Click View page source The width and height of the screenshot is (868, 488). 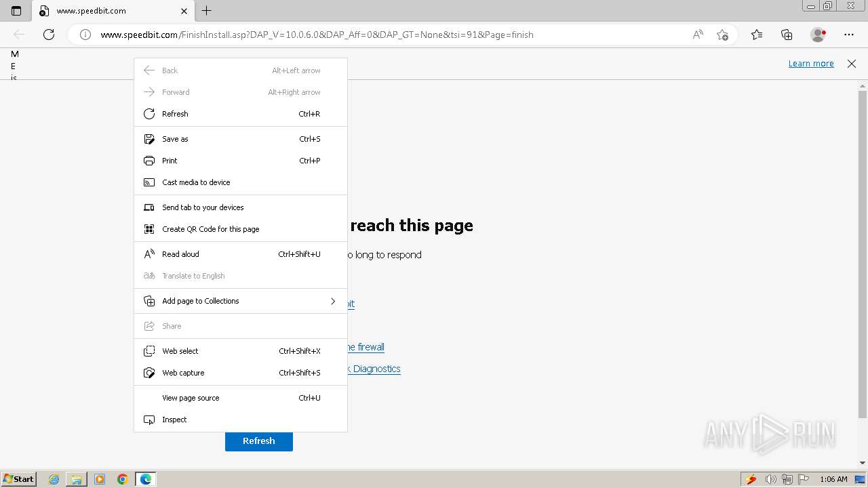(x=241, y=398)
